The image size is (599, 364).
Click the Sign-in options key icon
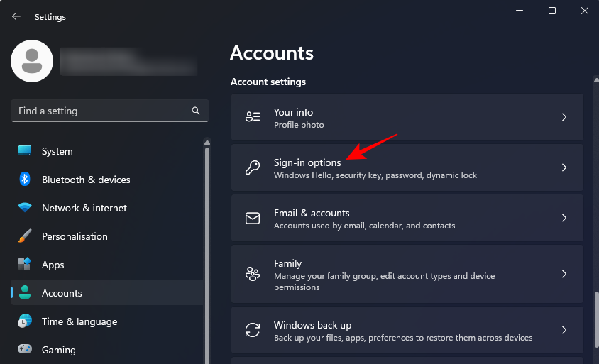point(253,168)
